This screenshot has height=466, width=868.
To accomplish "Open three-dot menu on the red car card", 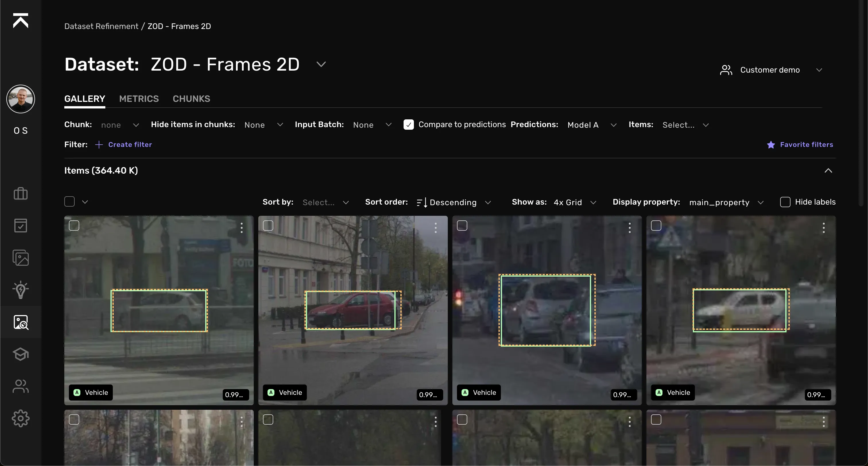I will coord(436,228).
